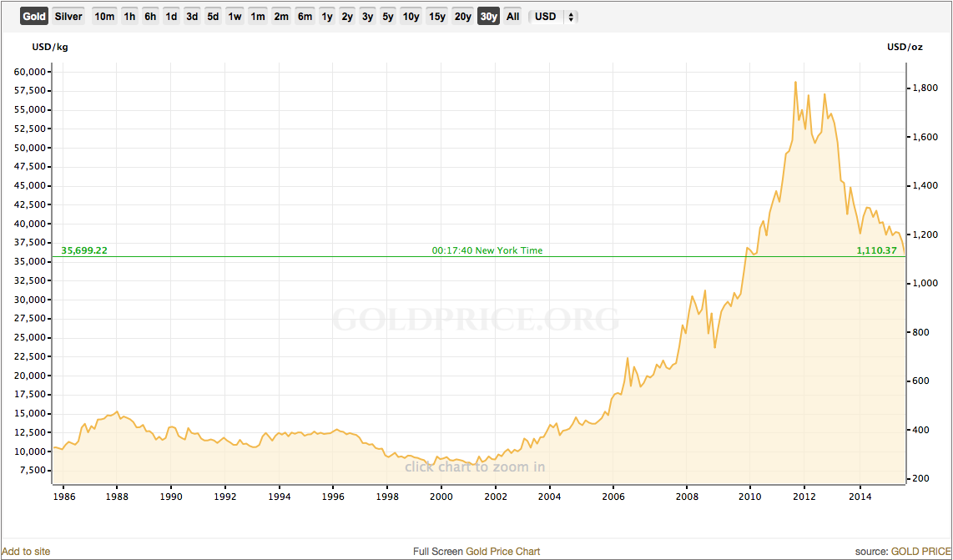Set time range to 3y
Screen dimensions: 953x560
(368, 17)
